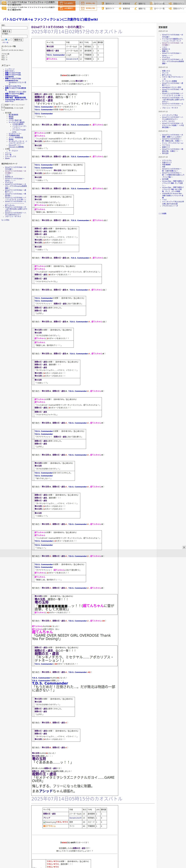Open ザ・クエスト link

tap(13, 151)
